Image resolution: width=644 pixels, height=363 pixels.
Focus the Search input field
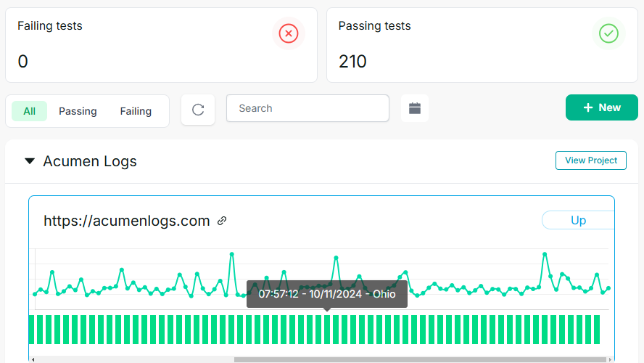(307, 108)
